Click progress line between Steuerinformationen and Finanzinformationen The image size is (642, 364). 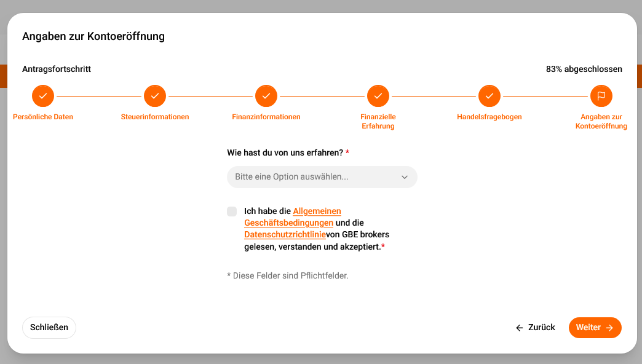210,96
